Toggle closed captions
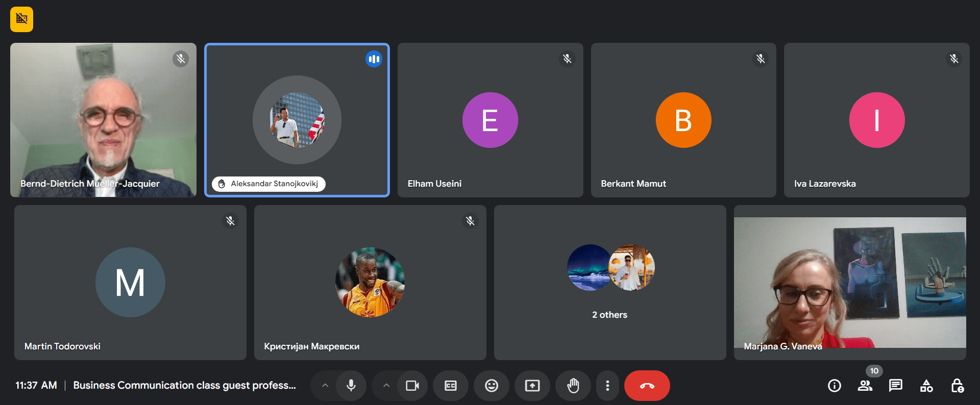This screenshot has width=980, height=405. tap(450, 386)
